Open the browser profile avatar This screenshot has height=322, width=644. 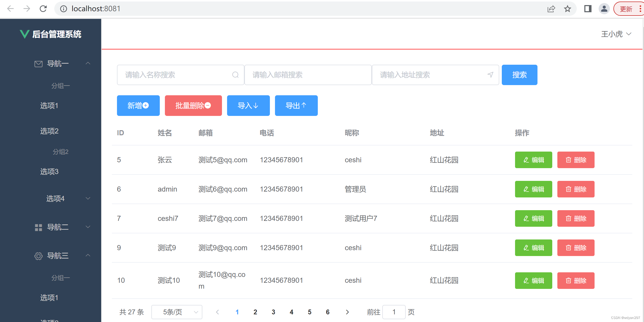(x=604, y=9)
